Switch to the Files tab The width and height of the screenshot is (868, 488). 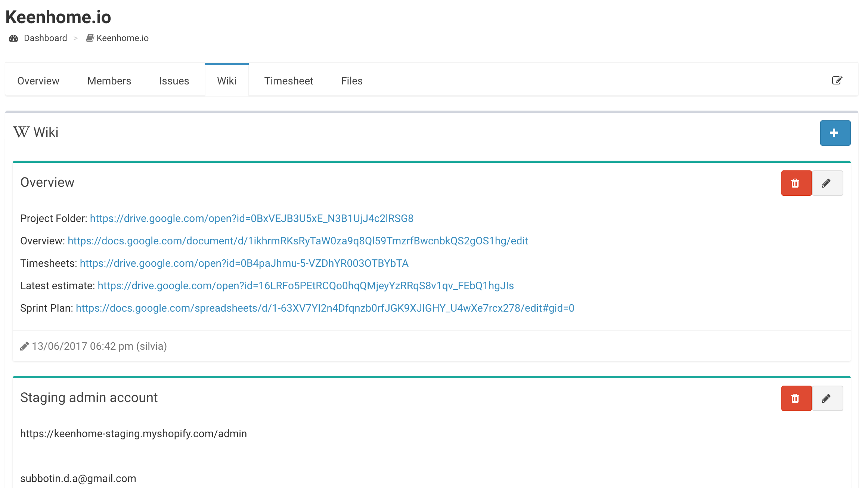[352, 81]
